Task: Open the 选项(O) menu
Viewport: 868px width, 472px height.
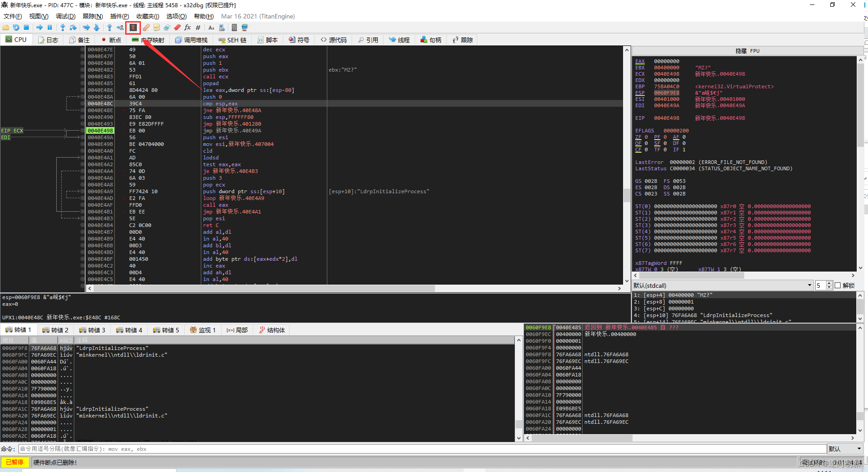Action: point(176,16)
